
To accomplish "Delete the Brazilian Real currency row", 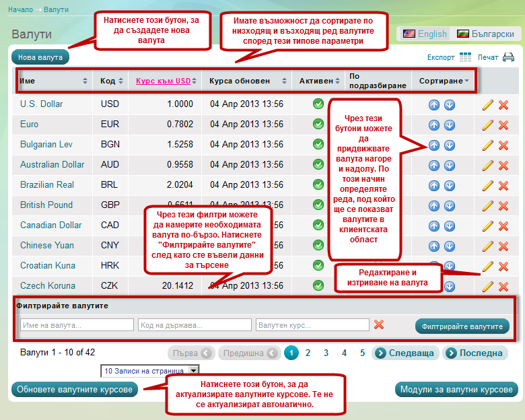I will click(503, 185).
